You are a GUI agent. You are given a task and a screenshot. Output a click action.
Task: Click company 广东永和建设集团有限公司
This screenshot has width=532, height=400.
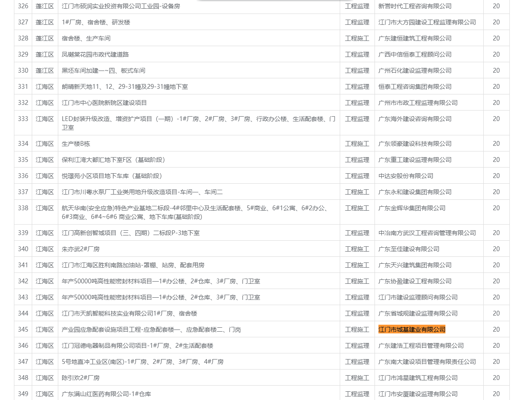[x=415, y=192]
